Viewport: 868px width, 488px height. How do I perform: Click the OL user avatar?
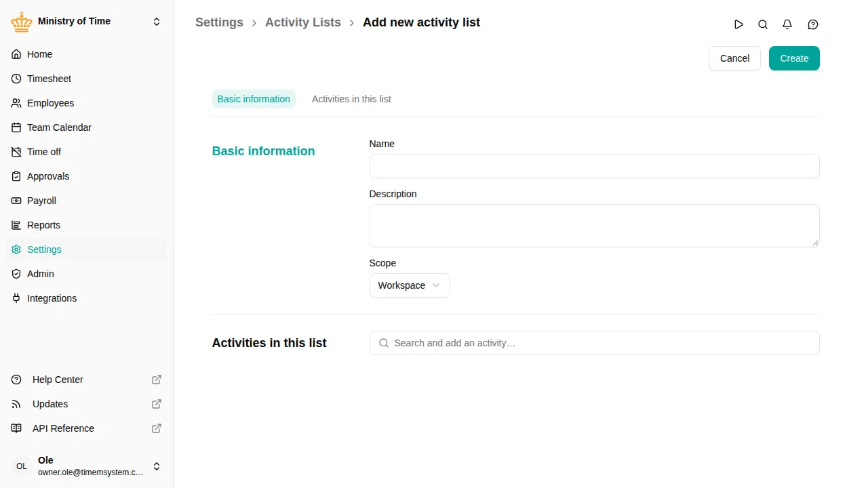click(22, 466)
